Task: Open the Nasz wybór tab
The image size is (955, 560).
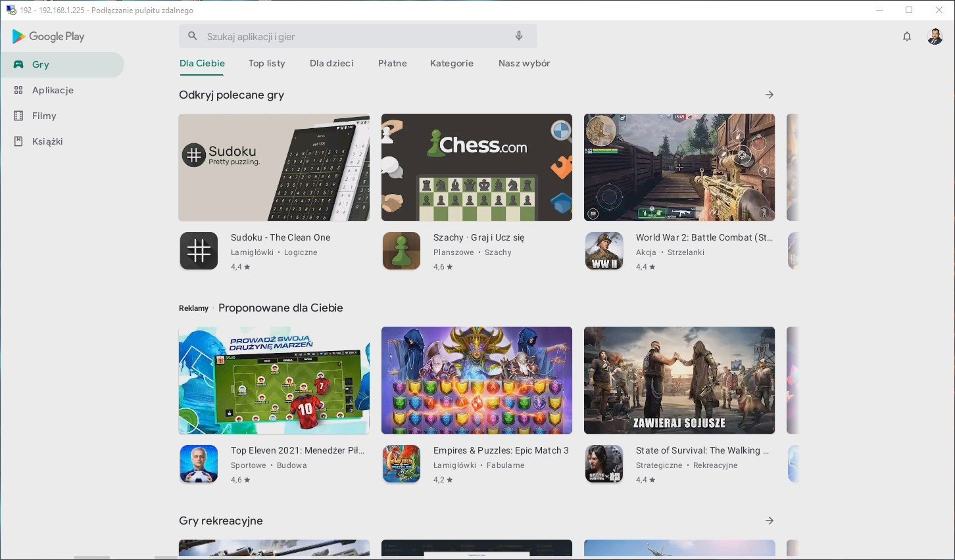Action: pos(524,63)
